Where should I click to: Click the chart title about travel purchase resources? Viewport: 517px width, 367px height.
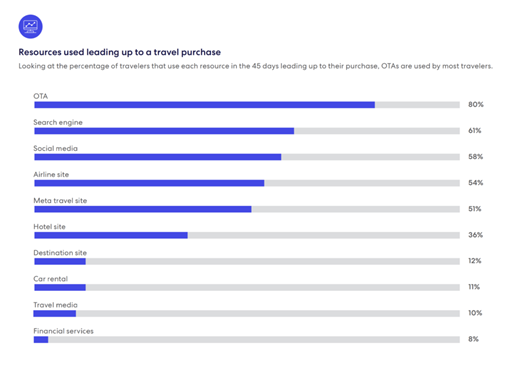[x=119, y=52]
